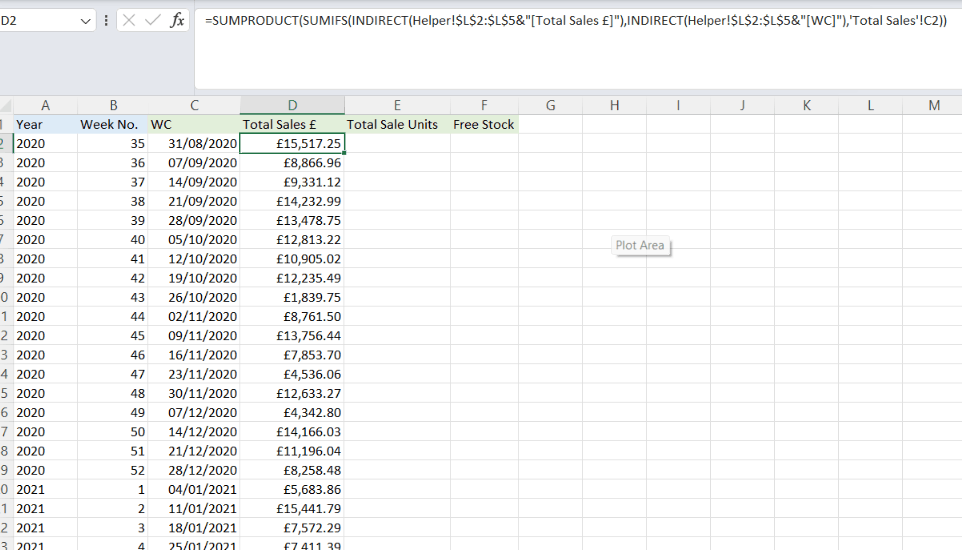Select cell containing £14,232.99

coord(292,201)
